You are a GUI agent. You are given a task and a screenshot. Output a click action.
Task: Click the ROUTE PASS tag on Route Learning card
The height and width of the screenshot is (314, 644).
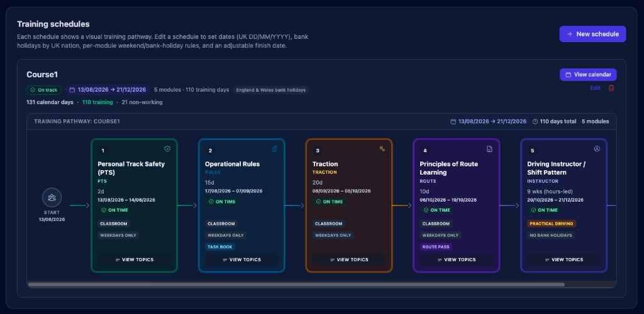pos(436,247)
